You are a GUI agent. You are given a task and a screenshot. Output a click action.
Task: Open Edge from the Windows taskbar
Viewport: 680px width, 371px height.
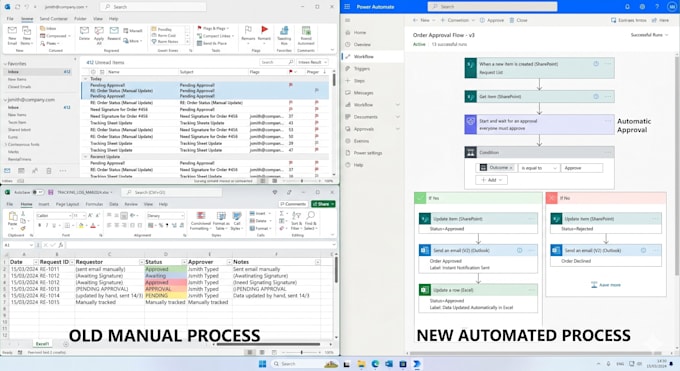click(375, 364)
